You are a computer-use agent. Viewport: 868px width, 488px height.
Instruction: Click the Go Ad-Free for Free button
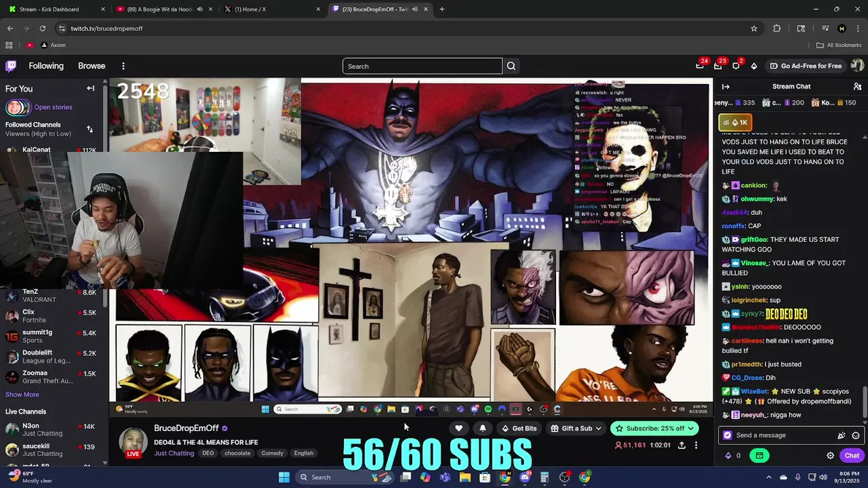[806, 66]
